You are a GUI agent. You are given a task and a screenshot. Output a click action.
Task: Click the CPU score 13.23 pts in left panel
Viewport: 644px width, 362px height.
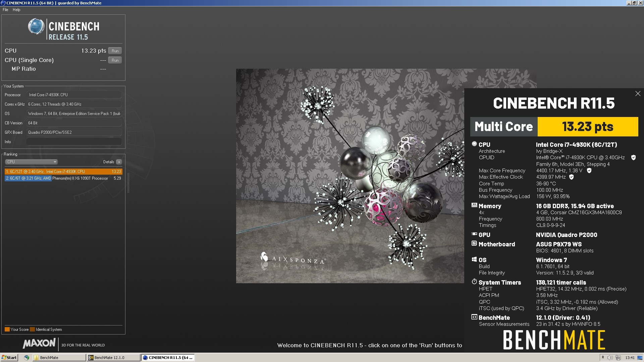coord(94,51)
